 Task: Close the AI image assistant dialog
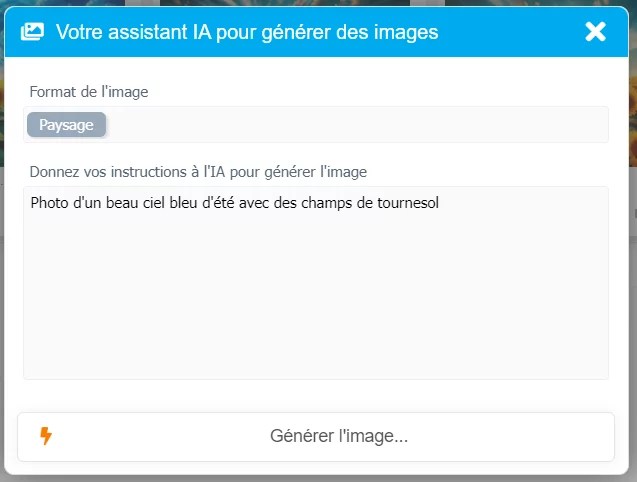pos(595,32)
